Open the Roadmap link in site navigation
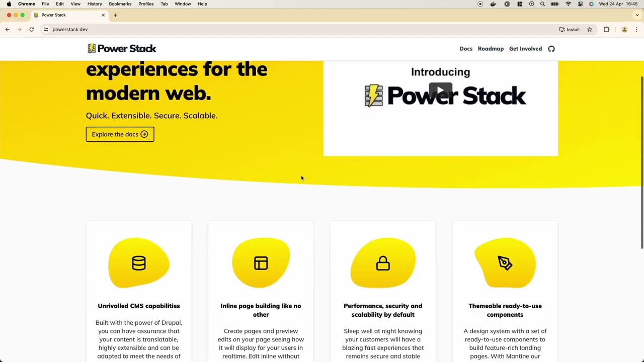This screenshot has height=362, width=644. (x=491, y=49)
